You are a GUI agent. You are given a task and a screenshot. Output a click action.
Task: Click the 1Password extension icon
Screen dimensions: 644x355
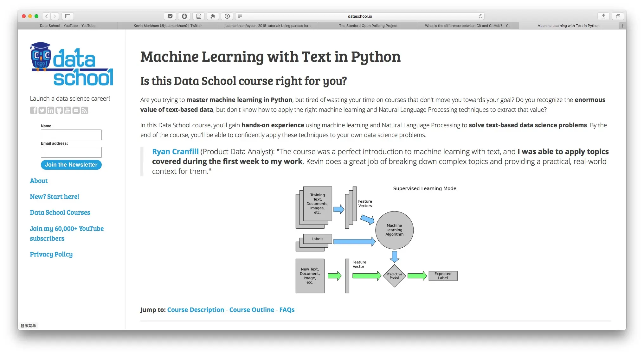[227, 16]
